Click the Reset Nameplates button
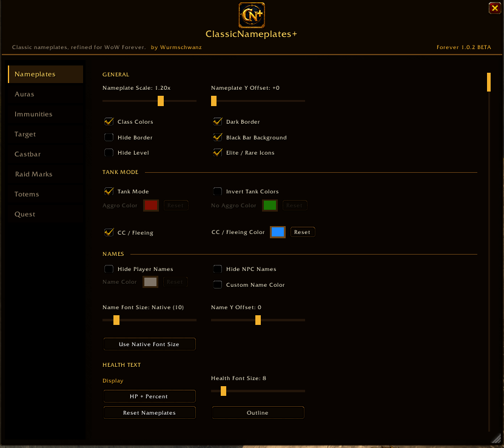This screenshot has height=448, width=504. [149, 413]
